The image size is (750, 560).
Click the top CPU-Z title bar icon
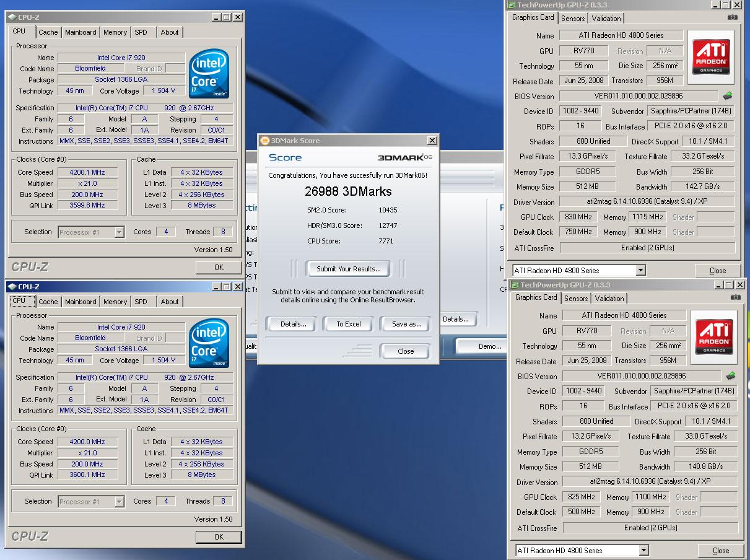(12, 17)
